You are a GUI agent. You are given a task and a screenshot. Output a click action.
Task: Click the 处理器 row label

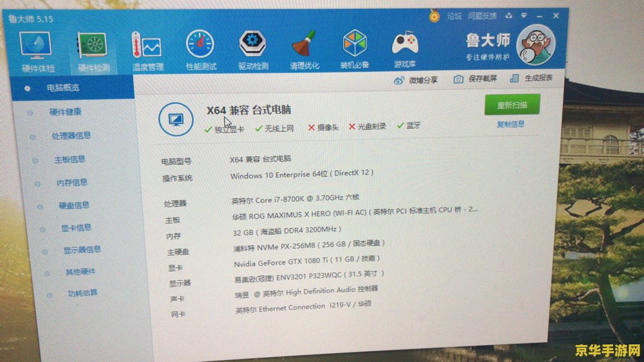(x=175, y=204)
